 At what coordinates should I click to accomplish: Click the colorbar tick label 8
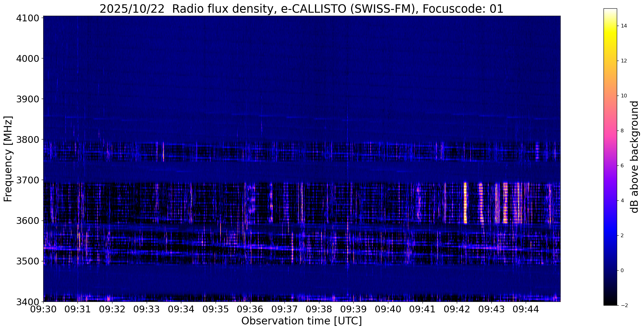point(622,131)
